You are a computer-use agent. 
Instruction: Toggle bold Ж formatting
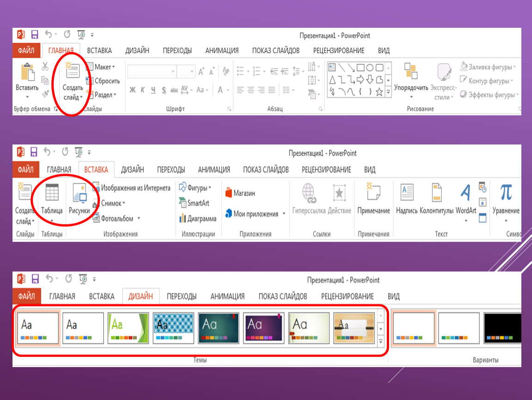(x=133, y=90)
